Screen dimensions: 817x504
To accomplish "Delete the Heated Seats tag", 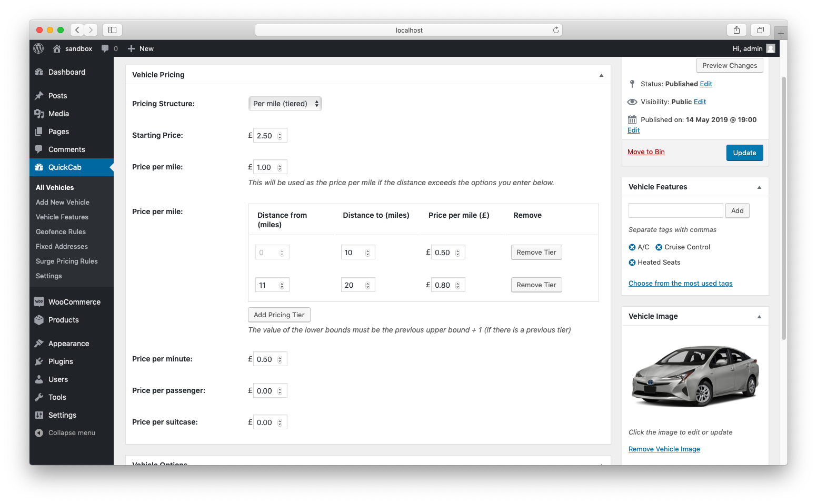I will pyautogui.click(x=632, y=263).
